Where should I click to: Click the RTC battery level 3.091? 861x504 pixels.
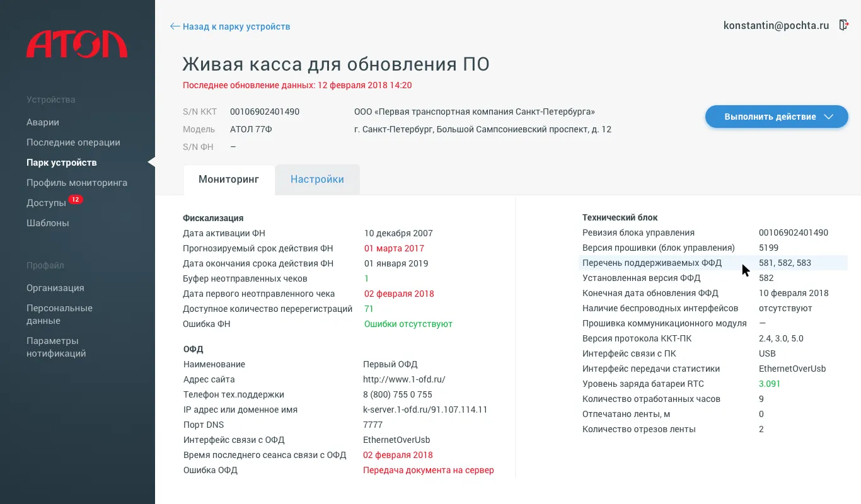point(770,384)
